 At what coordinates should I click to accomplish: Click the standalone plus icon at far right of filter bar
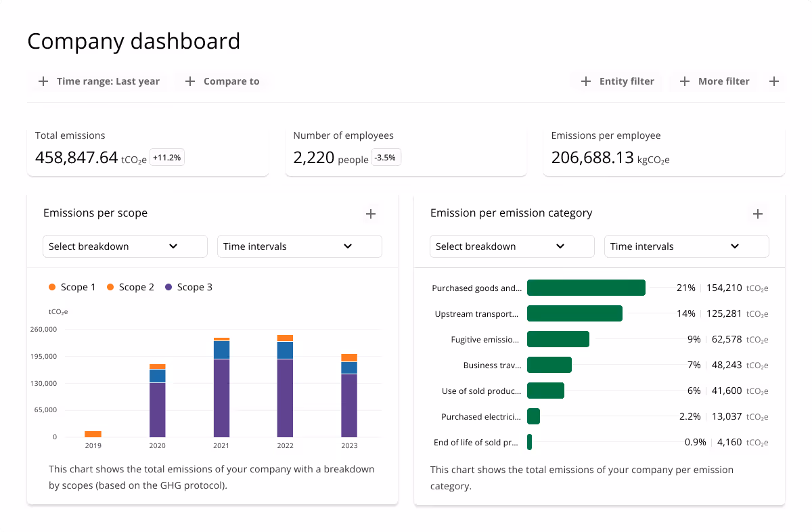click(774, 81)
